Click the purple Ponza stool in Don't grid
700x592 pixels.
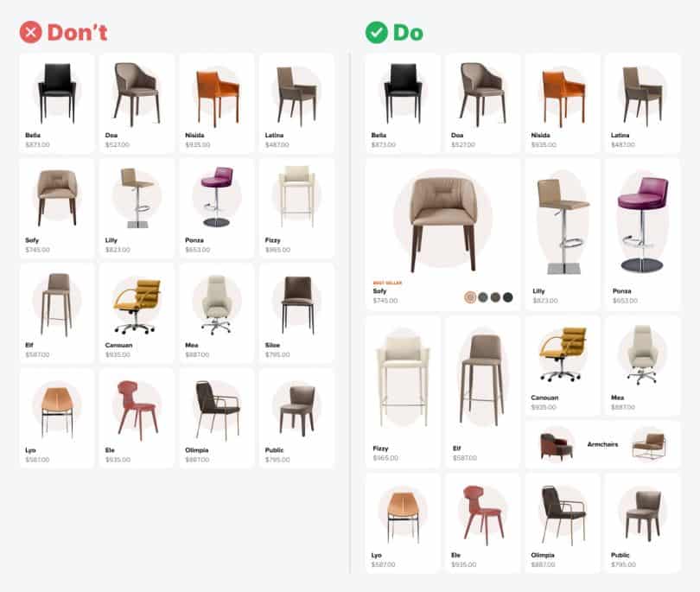click(217, 208)
